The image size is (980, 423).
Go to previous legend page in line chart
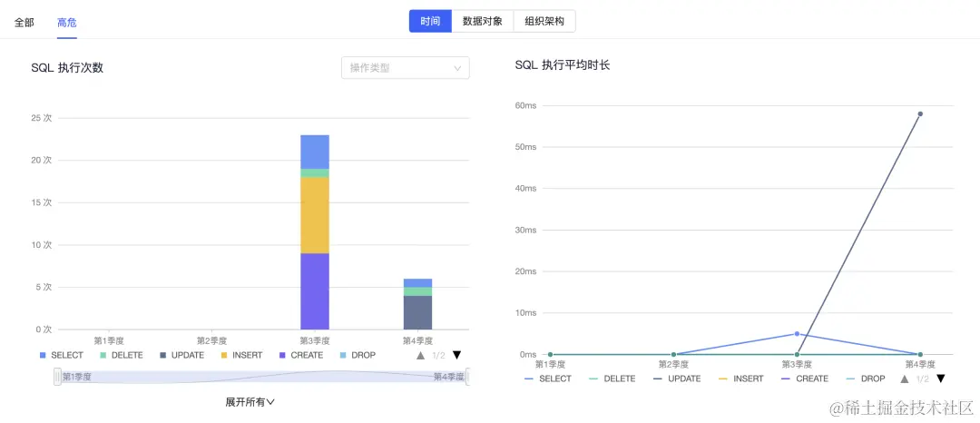coord(905,379)
